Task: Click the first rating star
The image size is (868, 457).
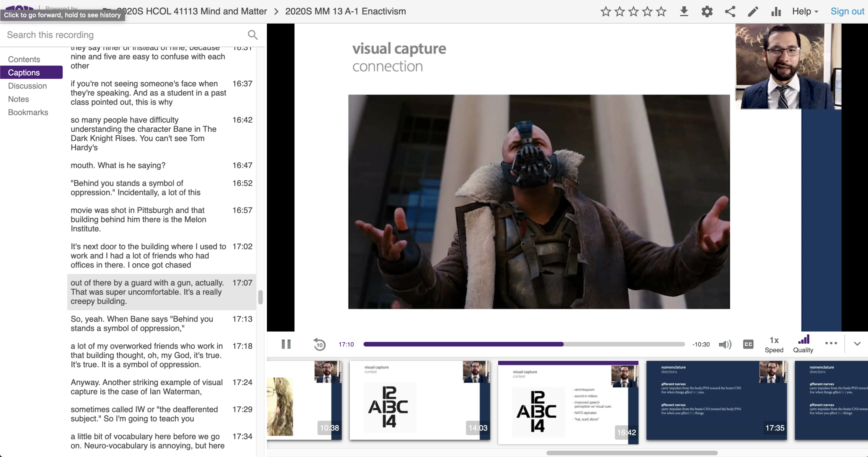Action: pyautogui.click(x=606, y=11)
